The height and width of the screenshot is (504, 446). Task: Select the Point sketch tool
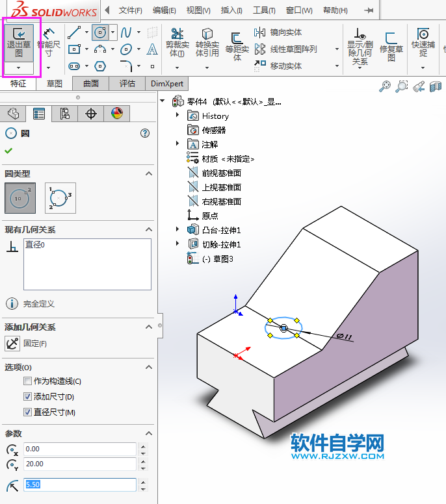(153, 66)
